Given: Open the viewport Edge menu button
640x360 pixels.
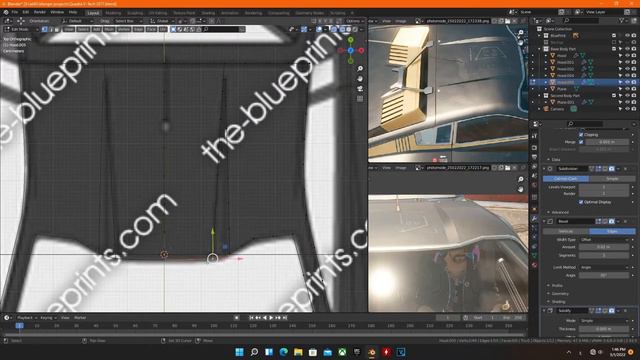Looking at the screenshot, I should coord(138,29).
